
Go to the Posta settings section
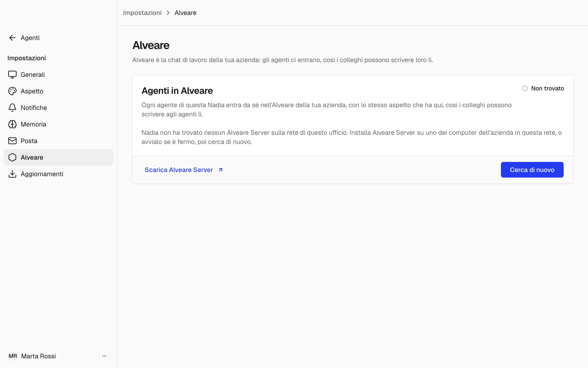(x=59, y=141)
